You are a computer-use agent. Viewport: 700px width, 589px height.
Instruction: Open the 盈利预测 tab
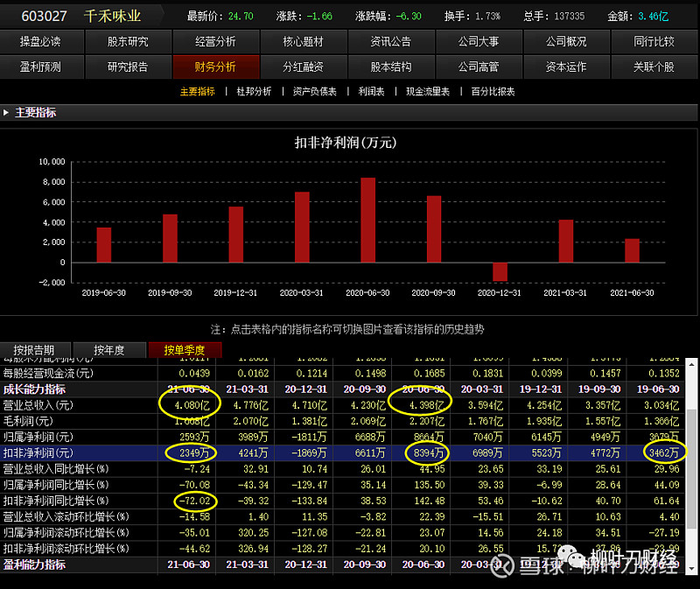tap(41, 67)
